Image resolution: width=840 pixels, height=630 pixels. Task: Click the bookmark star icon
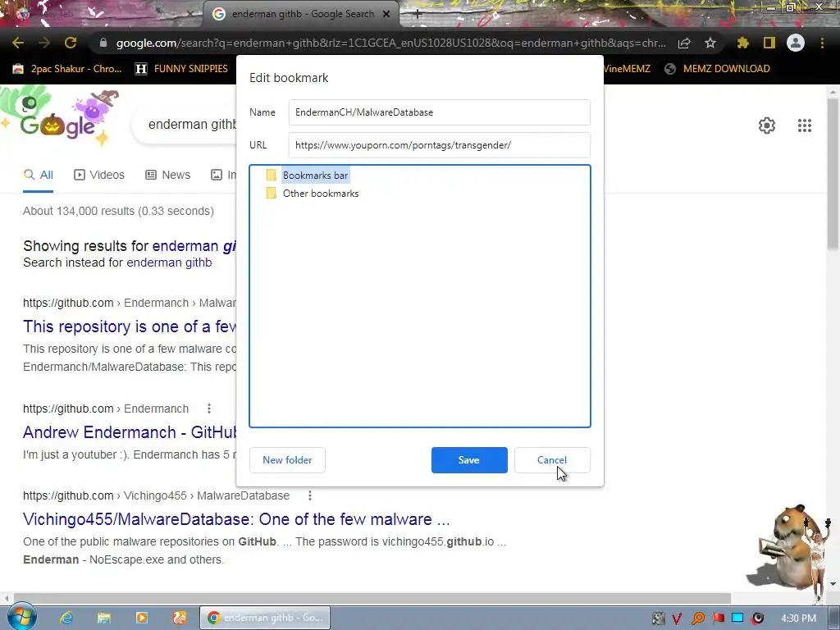click(710, 43)
